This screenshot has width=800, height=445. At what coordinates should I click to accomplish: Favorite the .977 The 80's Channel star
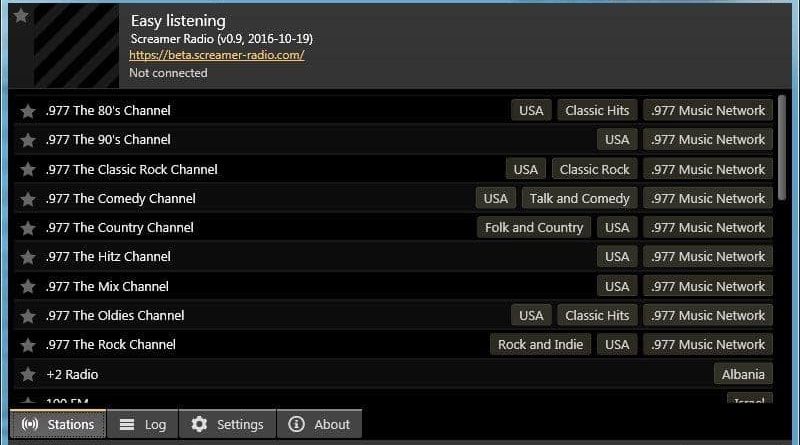[28, 111]
